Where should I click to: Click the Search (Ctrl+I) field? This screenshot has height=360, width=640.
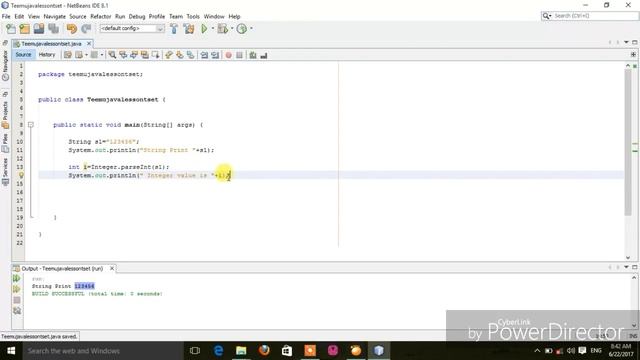tap(590, 16)
